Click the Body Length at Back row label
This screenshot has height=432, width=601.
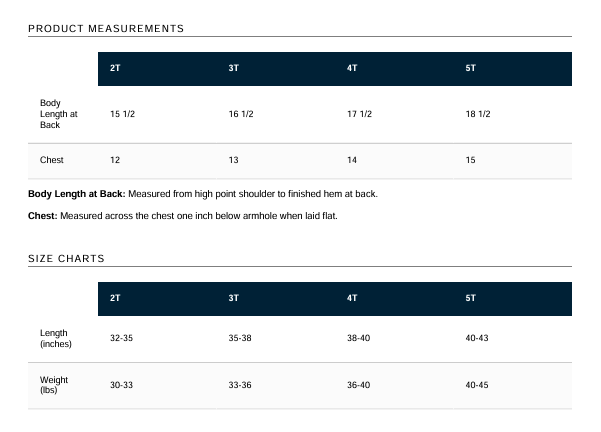pos(59,114)
